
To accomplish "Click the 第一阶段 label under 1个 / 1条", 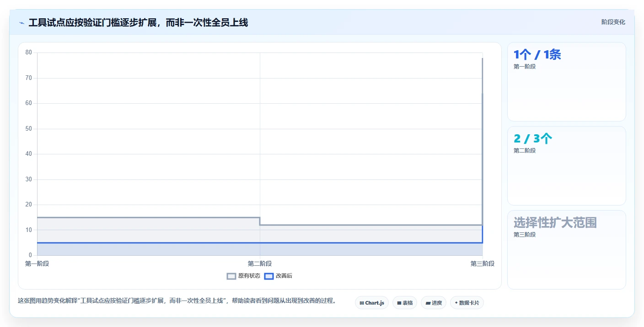I will click(x=525, y=67).
